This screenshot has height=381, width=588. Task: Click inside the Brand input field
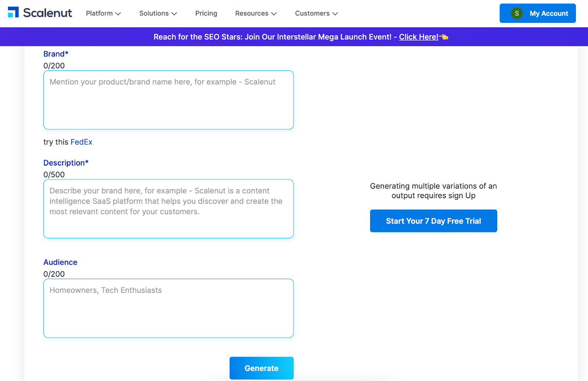coord(168,100)
